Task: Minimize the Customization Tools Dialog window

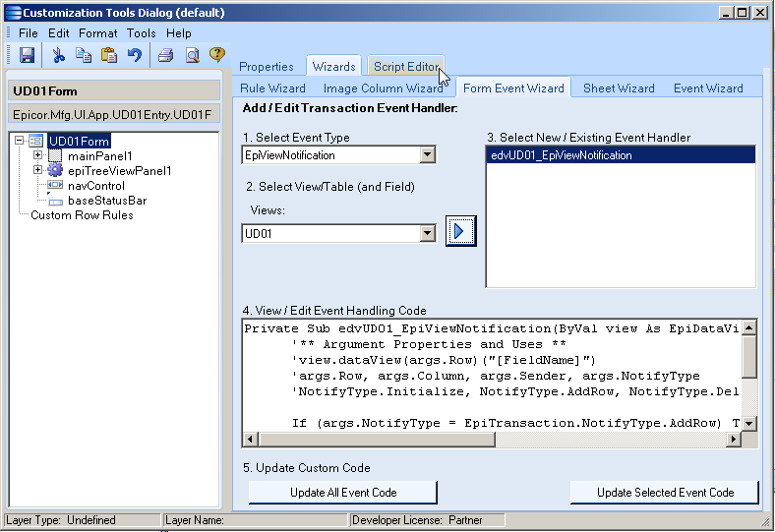Action: [726, 13]
